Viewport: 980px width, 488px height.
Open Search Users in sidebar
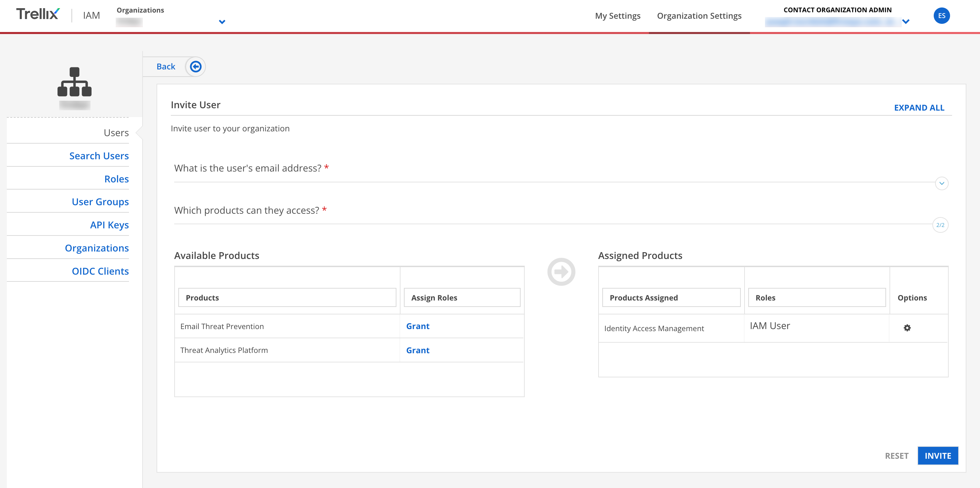click(99, 156)
